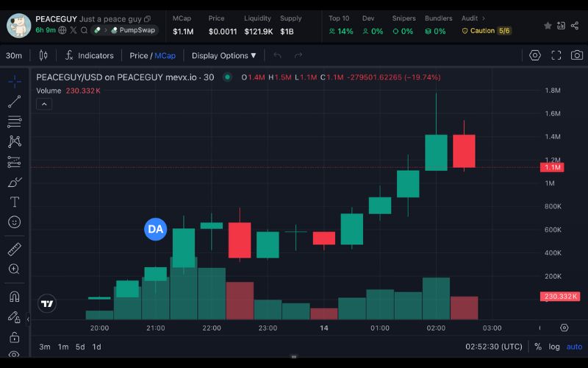Viewport: 588px width, 368px height.
Task: Open the Audit details arrow
Action: [x=484, y=18]
